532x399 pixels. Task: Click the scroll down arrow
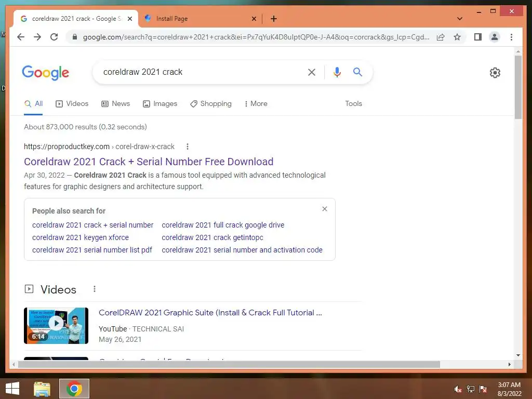518,355
